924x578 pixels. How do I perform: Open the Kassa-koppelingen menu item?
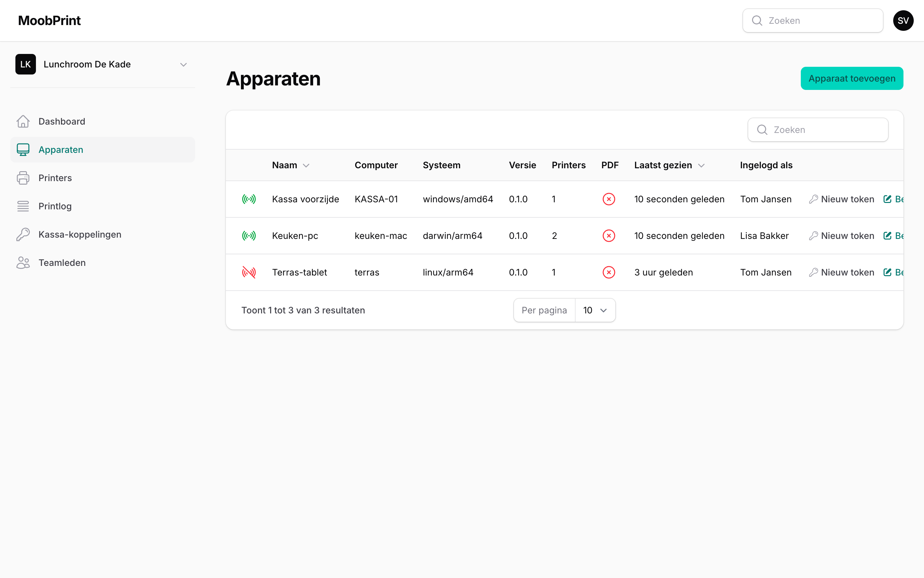tap(102, 234)
